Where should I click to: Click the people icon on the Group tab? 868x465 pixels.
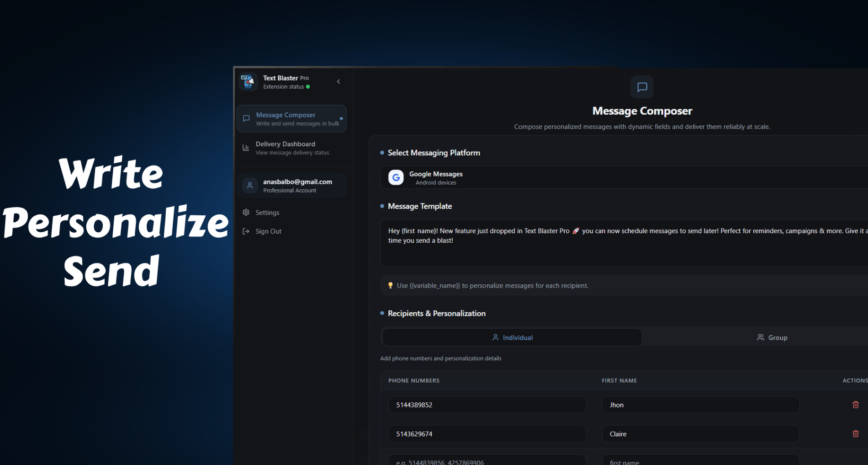[761, 337]
